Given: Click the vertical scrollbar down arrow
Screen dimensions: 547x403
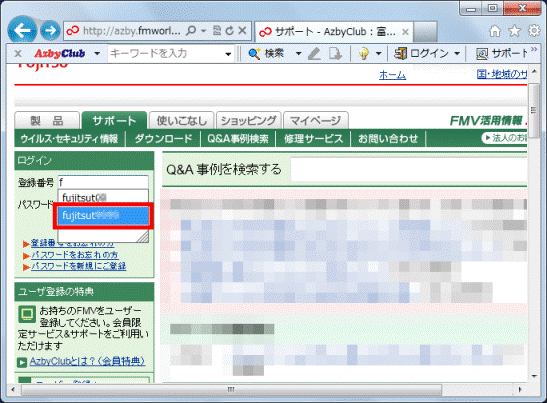Looking at the screenshot, I should pos(534,376).
